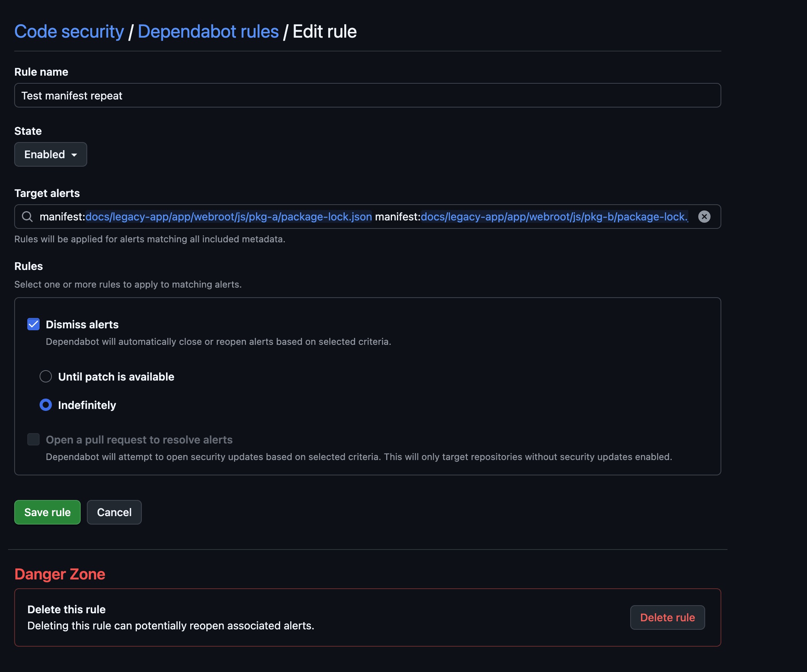Screen dimensions: 807x672
Task: Click Open a pull request to resolve alerts label
Action: [139, 440]
